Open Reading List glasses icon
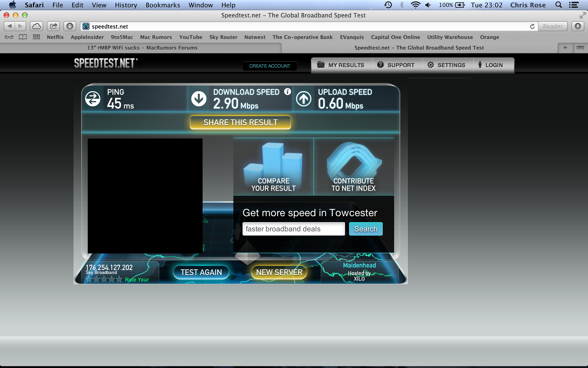Viewport: 588px width, 368px height. (x=9, y=37)
